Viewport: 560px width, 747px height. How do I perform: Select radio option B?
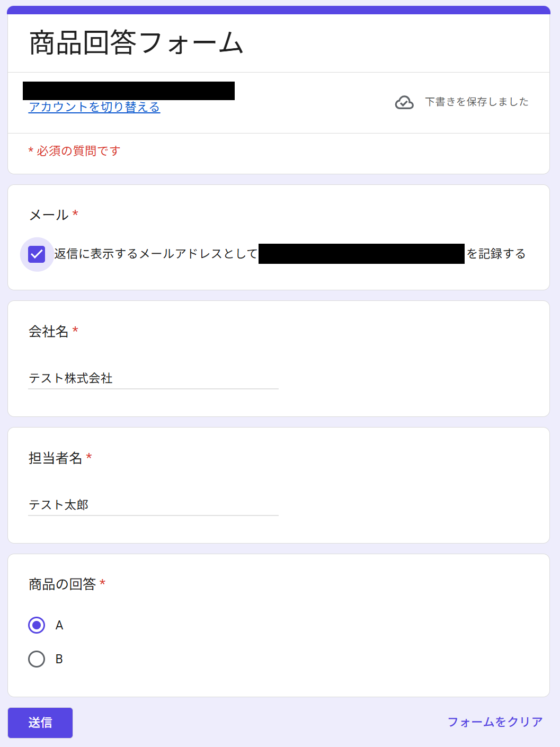click(x=37, y=659)
